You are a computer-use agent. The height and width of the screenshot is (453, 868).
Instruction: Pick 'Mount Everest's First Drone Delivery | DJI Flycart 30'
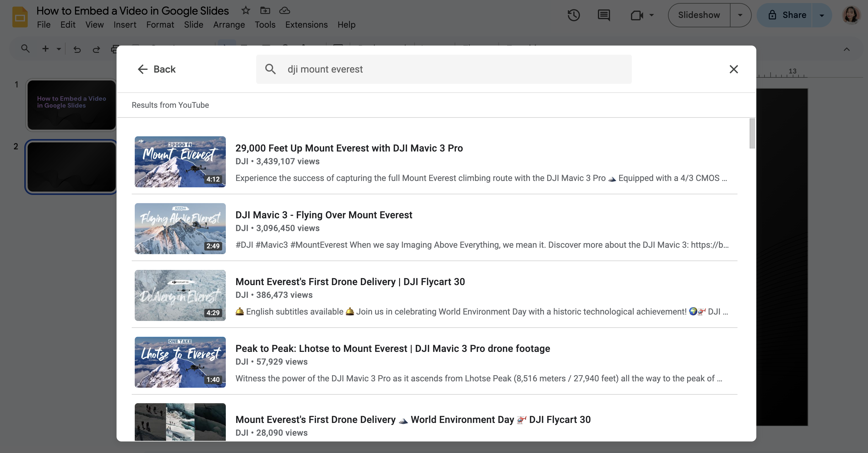click(350, 281)
